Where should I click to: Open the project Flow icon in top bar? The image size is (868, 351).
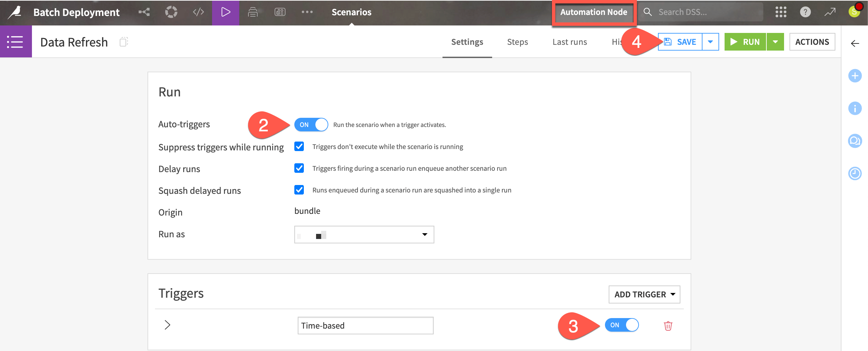[x=144, y=12]
